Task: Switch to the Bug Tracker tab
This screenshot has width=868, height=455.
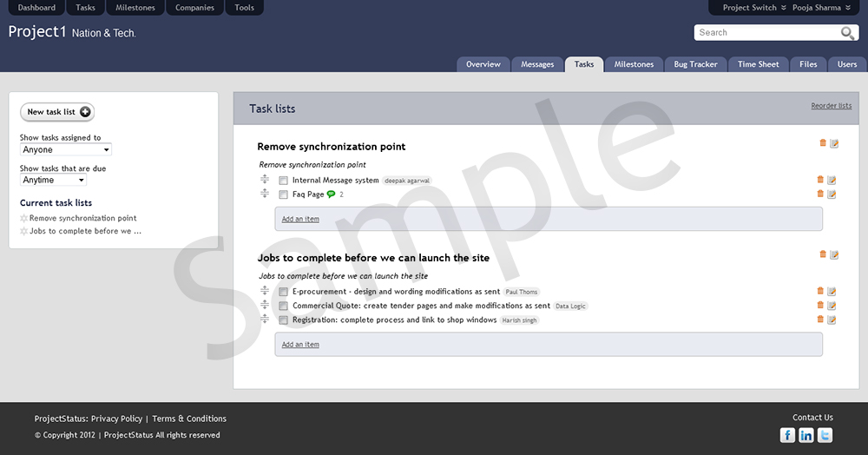Action: coord(696,64)
